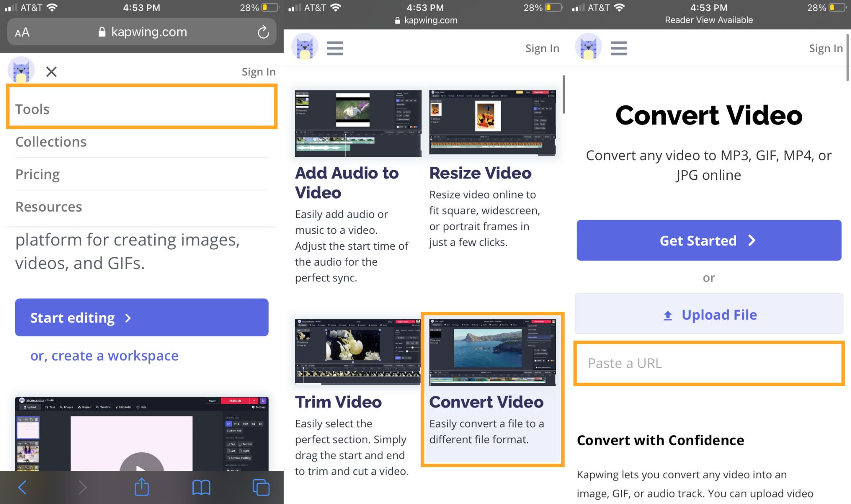Click the Upload File icon
The height and width of the screenshot is (504, 851).
click(x=668, y=314)
